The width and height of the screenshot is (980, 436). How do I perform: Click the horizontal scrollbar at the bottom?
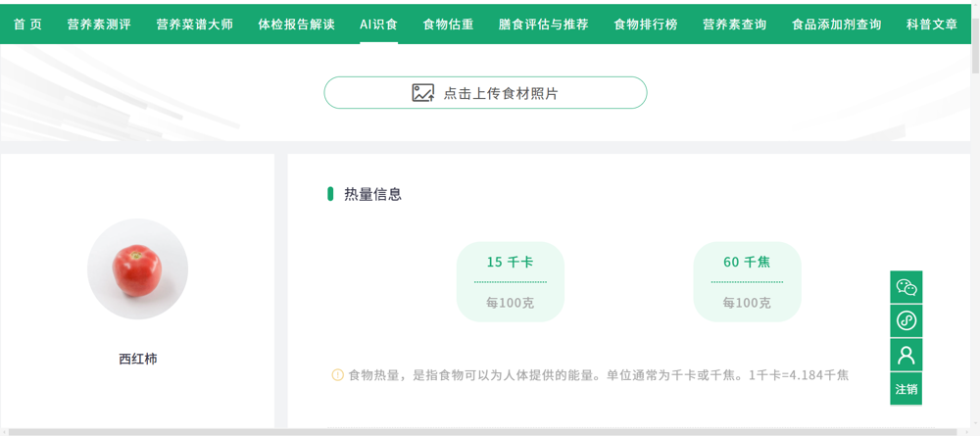470,431
